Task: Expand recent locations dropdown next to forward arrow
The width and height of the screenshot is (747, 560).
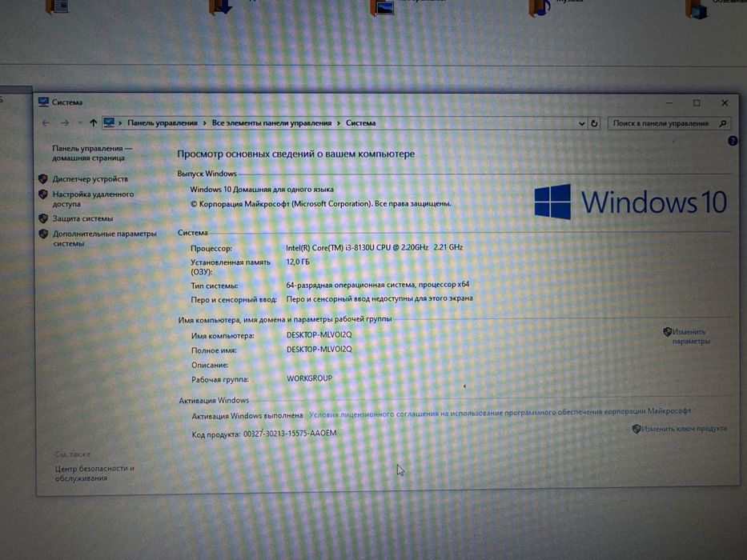Action: 80,123
